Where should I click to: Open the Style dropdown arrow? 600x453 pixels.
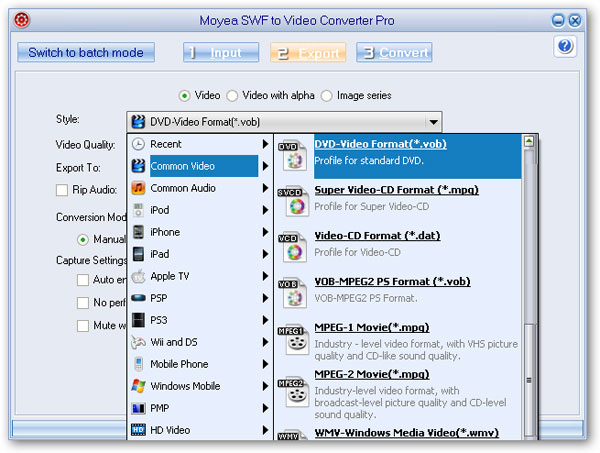tap(433, 122)
